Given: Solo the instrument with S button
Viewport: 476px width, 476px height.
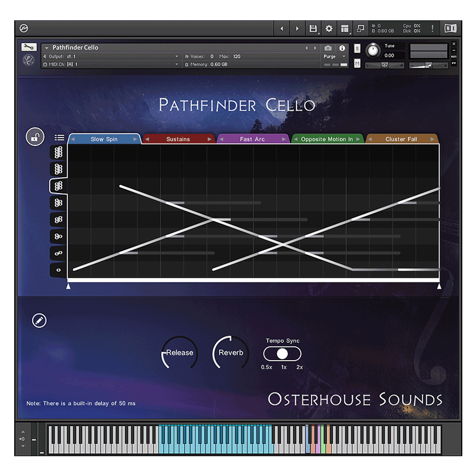Looking at the screenshot, I should coord(358,49).
